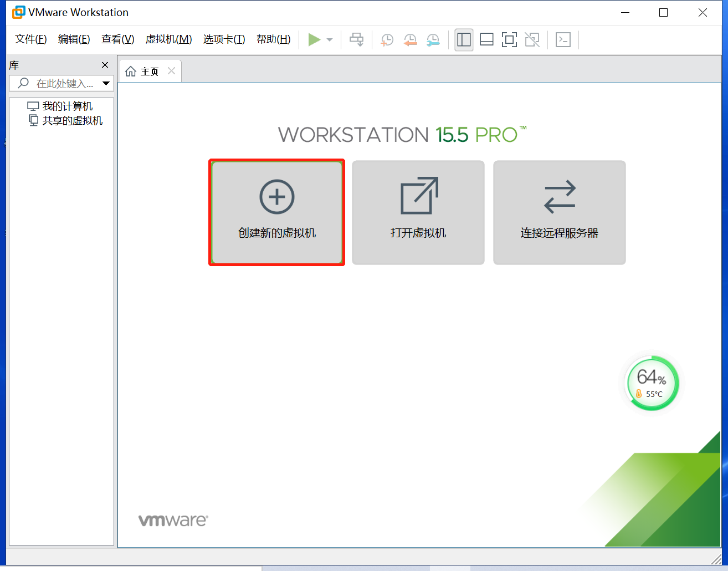728x571 pixels.
Task: Open the 文件(F) menu
Action: 31,39
